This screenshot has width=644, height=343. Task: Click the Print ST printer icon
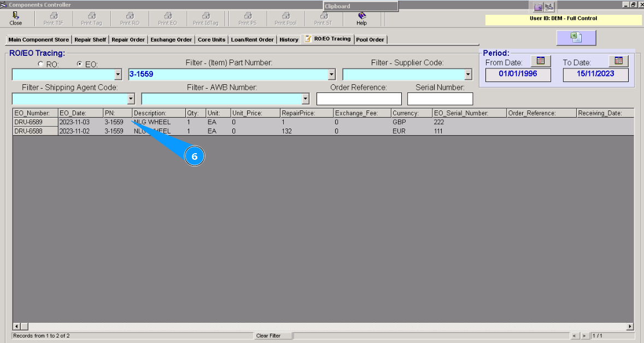click(324, 16)
